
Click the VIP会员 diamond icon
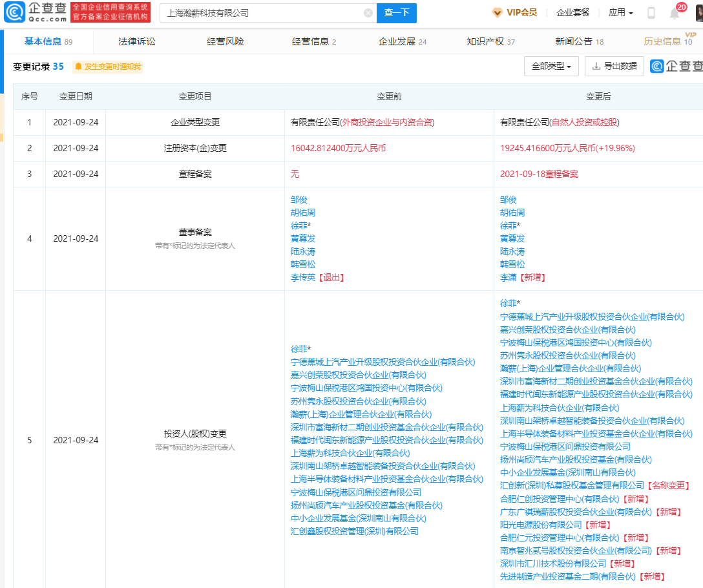coord(497,12)
